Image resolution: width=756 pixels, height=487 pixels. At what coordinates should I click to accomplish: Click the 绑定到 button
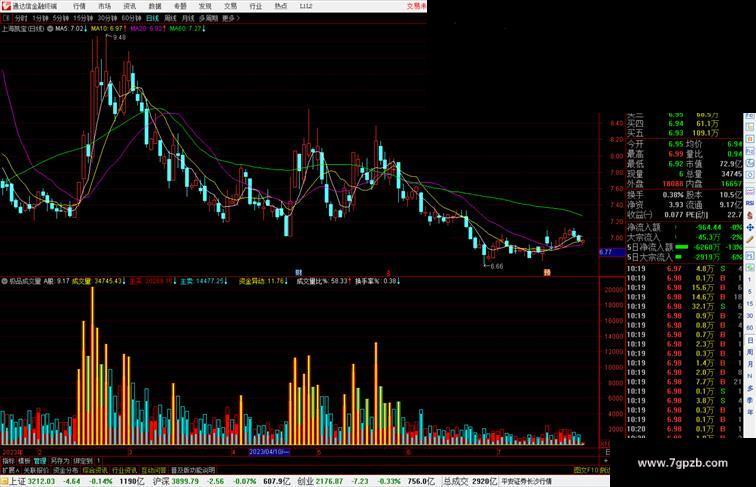coord(82,461)
